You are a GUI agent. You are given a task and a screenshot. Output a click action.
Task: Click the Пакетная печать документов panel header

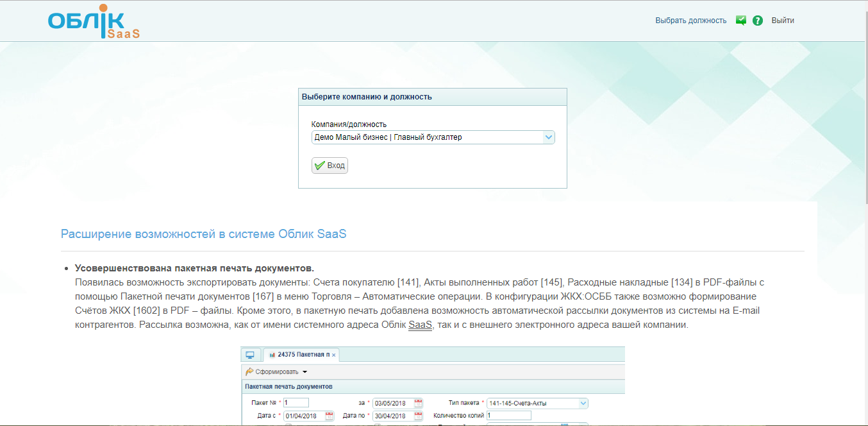point(433,386)
